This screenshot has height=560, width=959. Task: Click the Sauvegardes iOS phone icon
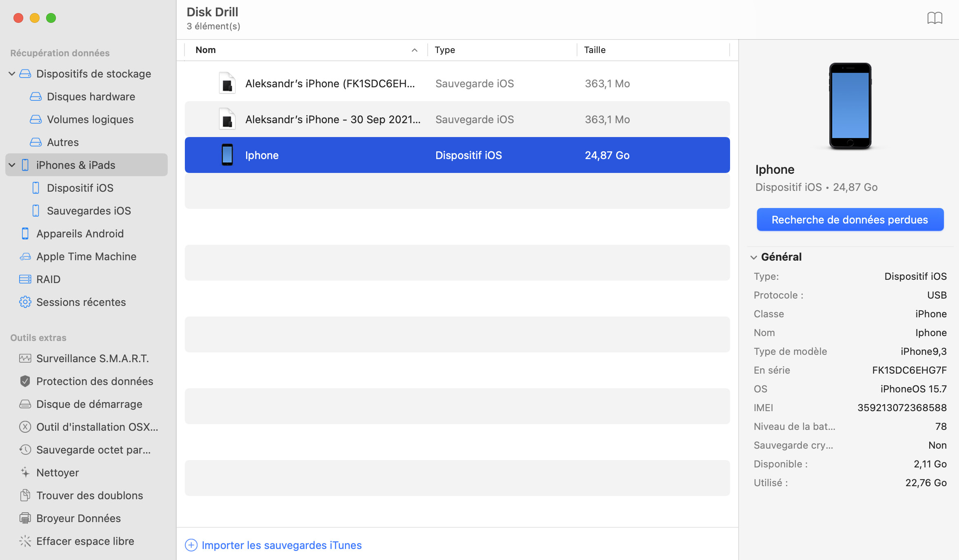(36, 211)
